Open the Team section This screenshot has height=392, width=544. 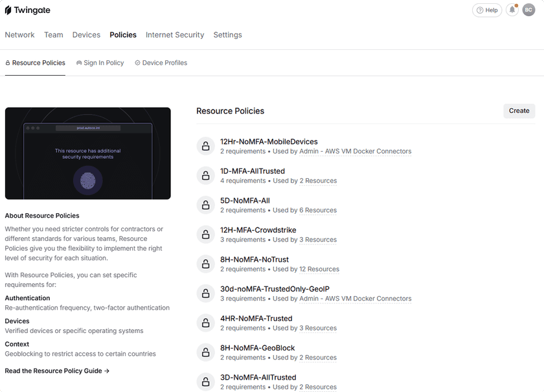pyautogui.click(x=53, y=35)
